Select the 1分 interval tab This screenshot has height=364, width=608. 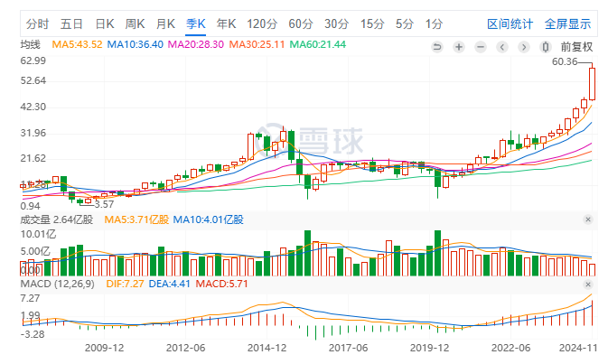[x=434, y=24]
